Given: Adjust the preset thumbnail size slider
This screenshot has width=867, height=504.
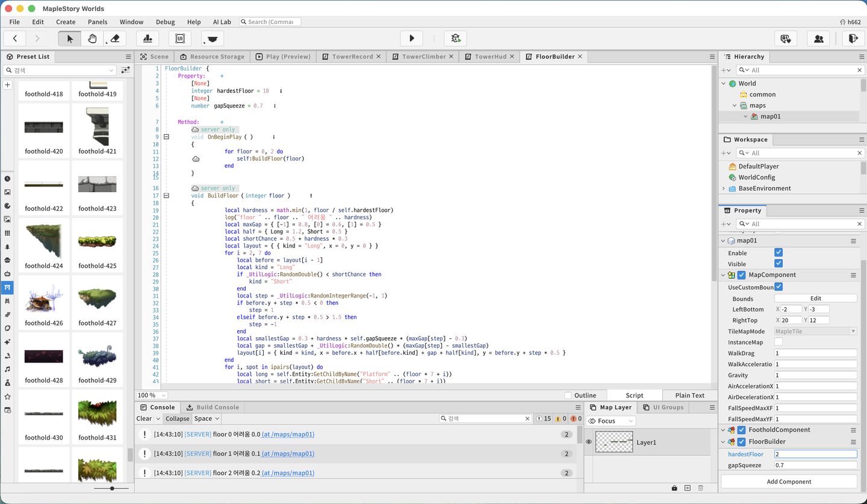Looking at the screenshot, I should point(111,488).
